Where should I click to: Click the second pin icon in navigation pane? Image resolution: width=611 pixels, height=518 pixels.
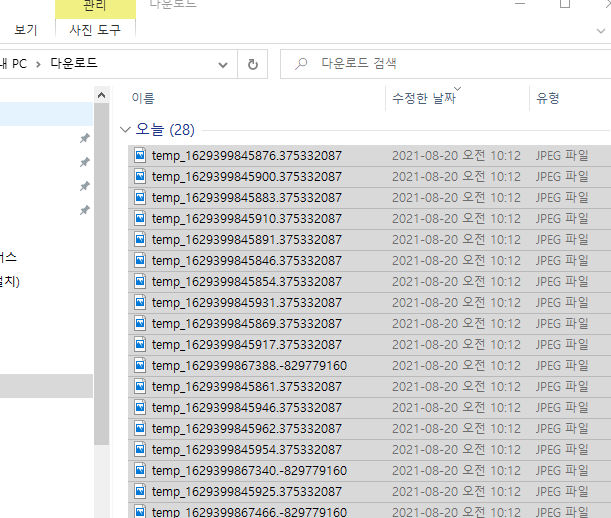tap(85, 162)
